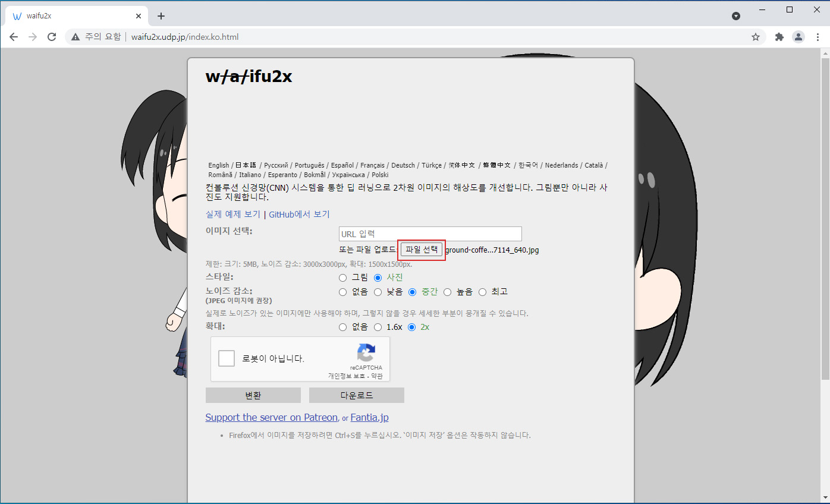
Task: Open the GitHub에서 보기 link
Action: [299, 215]
